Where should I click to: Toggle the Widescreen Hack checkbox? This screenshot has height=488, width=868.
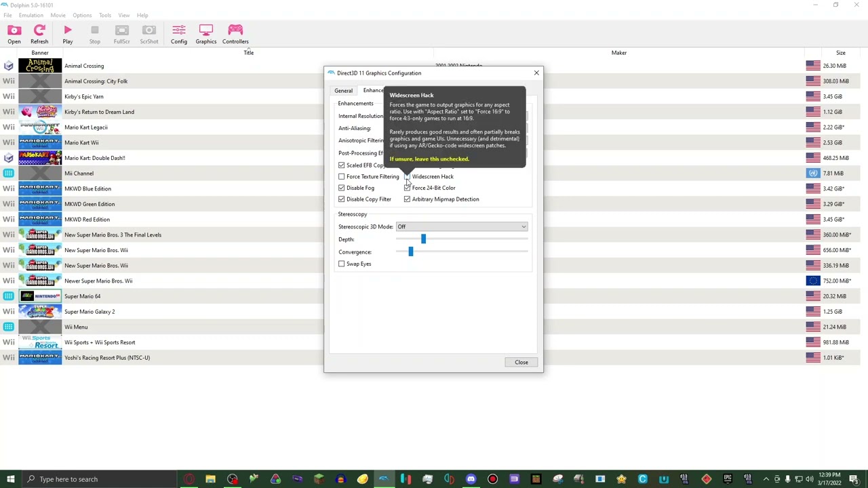click(x=407, y=177)
